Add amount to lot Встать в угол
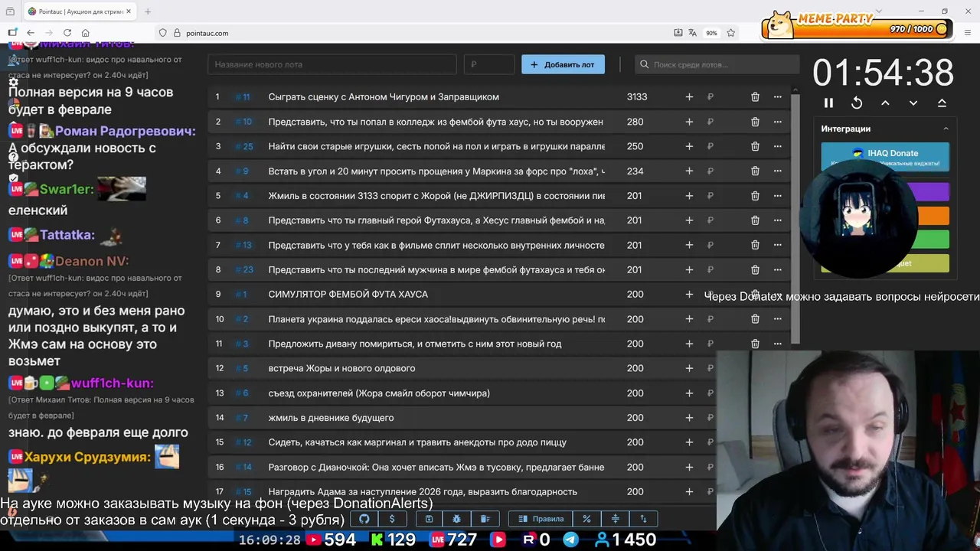 [x=689, y=171]
